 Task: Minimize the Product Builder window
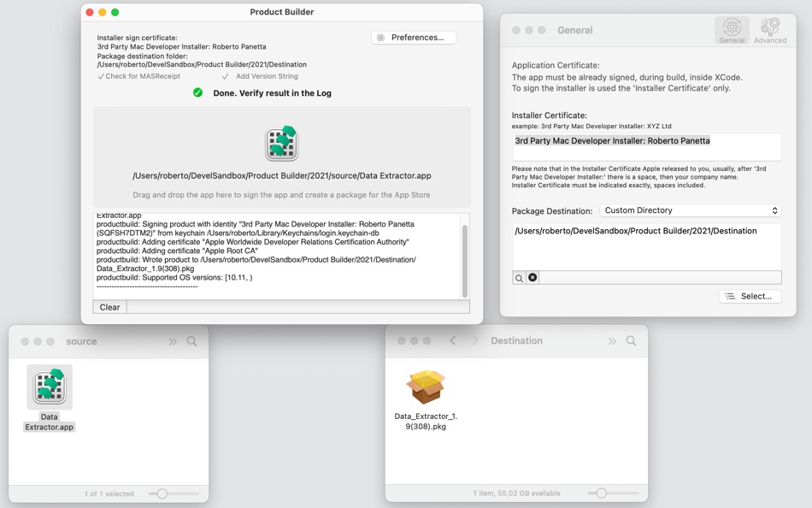(102, 12)
